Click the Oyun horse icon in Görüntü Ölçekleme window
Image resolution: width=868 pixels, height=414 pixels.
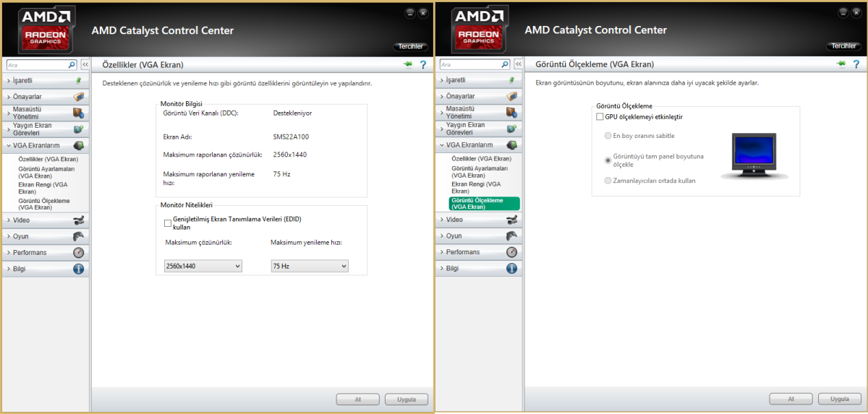point(512,236)
